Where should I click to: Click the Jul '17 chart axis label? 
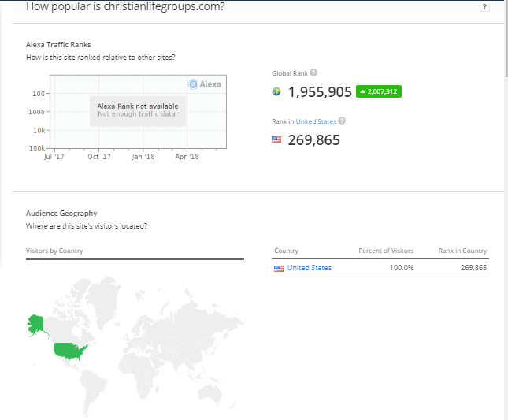54,157
